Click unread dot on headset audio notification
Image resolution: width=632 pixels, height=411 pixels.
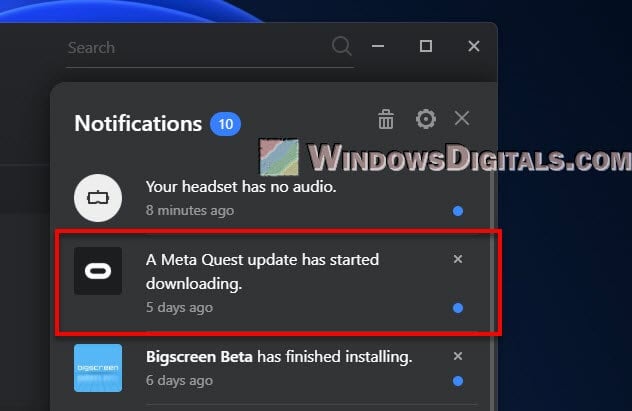(x=458, y=211)
